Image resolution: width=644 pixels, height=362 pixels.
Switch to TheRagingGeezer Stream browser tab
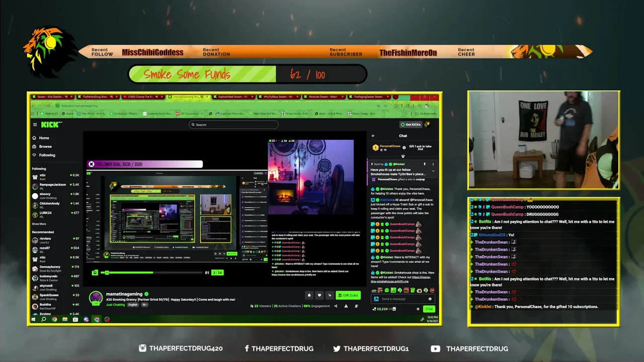[x=369, y=97]
